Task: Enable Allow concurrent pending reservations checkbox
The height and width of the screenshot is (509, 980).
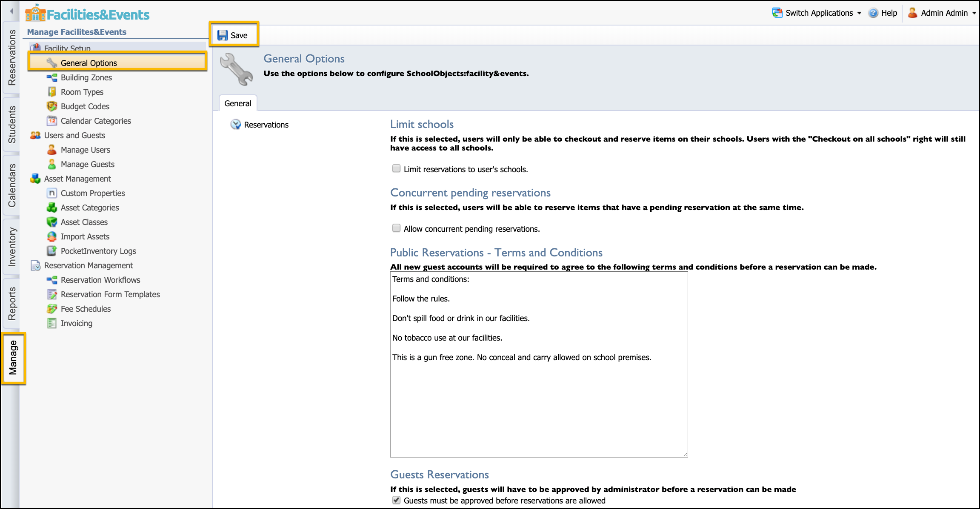Action: click(396, 228)
